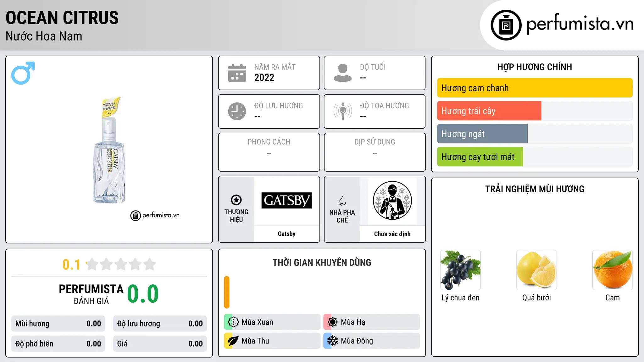
Task: Click the TRẢI NGHIỆM MÙI HƯƠNG heading
Action: (x=535, y=189)
